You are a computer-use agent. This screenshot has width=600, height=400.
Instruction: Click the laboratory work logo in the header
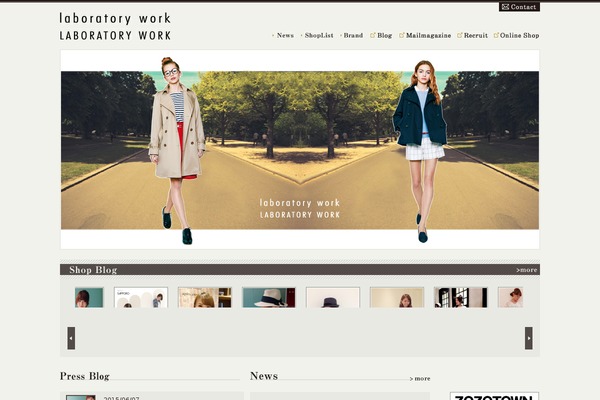pos(115,26)
